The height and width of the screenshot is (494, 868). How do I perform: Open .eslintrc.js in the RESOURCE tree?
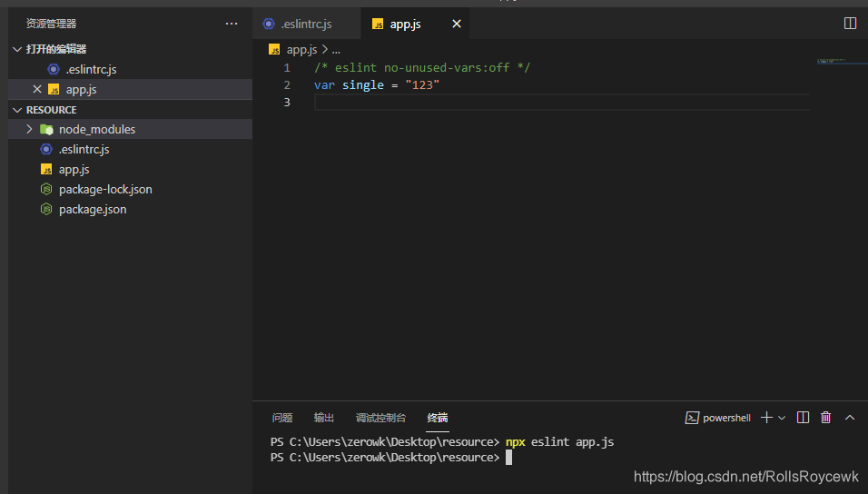[130, 149]
